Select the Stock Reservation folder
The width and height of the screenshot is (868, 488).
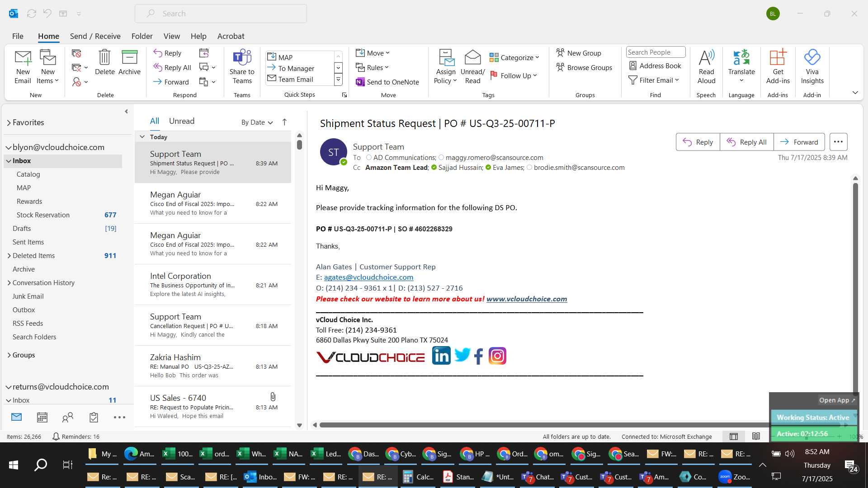(x=63, y=215)
